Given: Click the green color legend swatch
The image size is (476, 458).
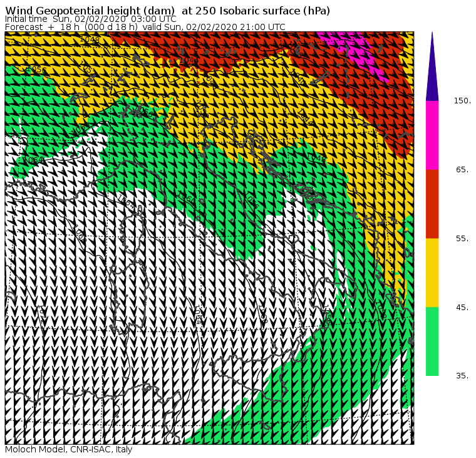Looking at the screenshot, I should pos(432,341).
